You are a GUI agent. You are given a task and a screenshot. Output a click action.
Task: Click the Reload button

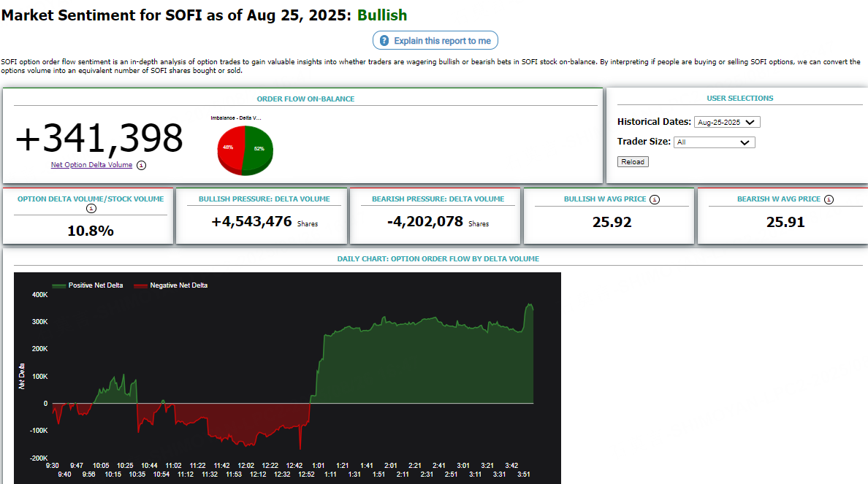(633, 161)
